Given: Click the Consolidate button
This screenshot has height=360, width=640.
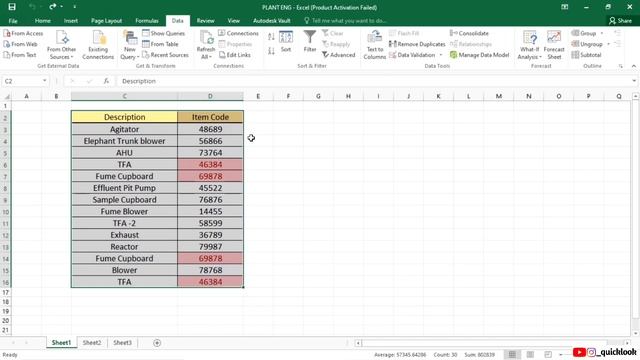Looking at the screenshot, I should coord(469,33).
